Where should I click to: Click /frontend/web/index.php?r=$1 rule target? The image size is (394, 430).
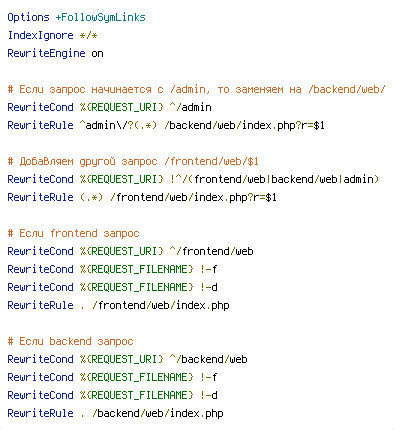click(x=193, y=197)
